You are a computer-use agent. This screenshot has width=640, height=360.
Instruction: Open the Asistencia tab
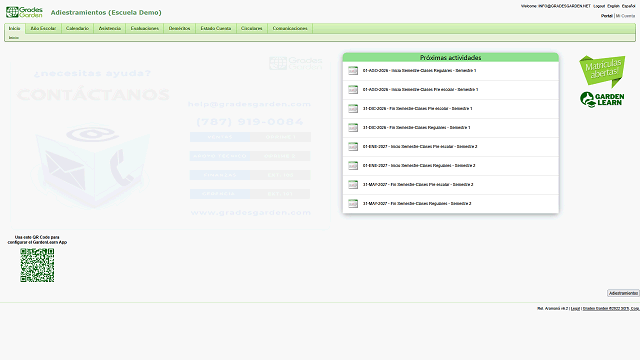tap(110, 28)
